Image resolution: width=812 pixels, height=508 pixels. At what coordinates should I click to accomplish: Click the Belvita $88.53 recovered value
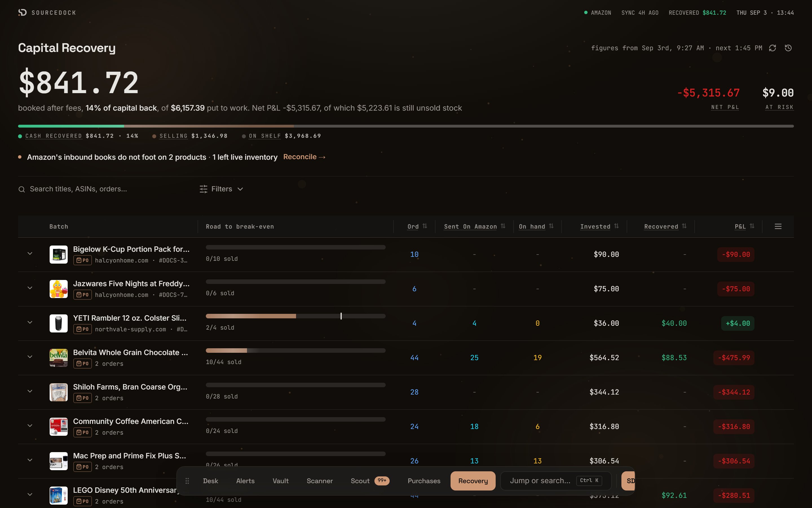pyautogui.click(x=674, y=358)
